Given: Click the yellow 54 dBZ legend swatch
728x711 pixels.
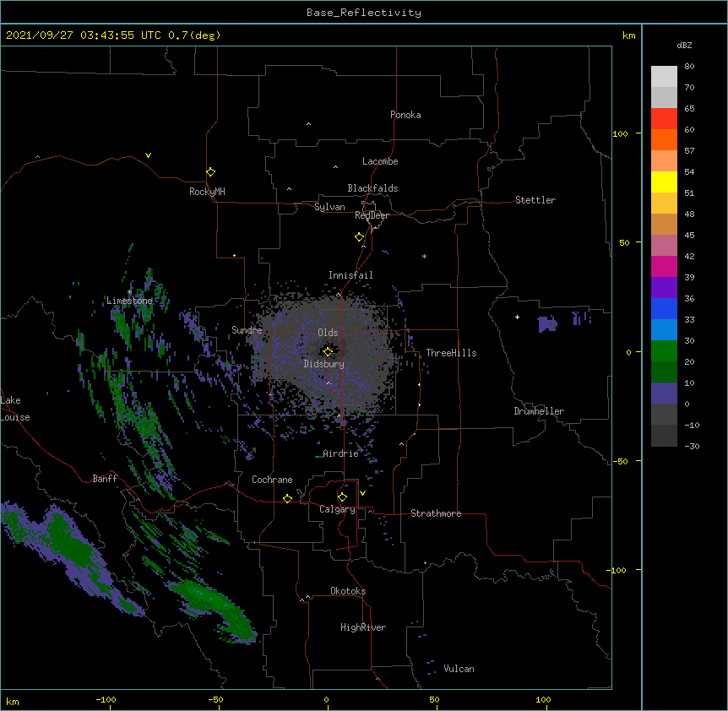Looking at the screenshot, I should (664, 182).
